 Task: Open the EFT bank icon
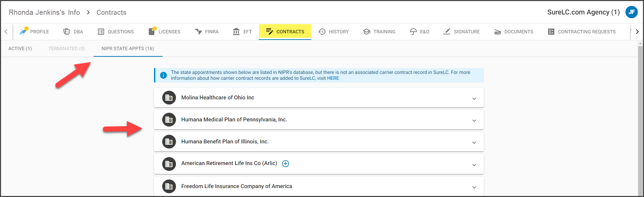(236, 32)
